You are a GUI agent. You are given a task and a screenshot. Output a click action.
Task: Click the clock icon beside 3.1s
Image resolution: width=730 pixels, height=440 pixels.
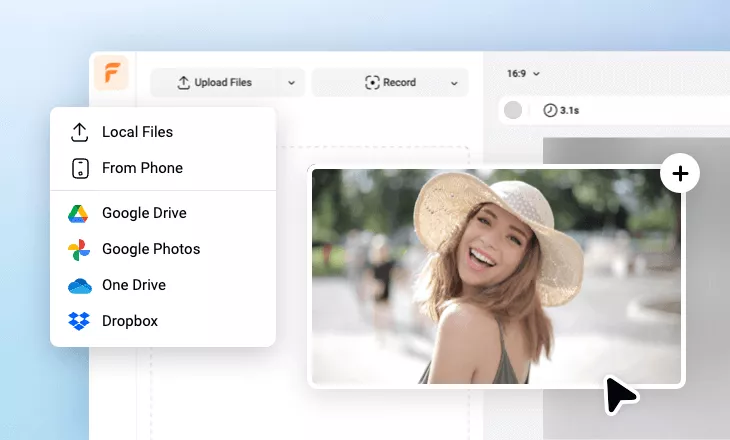[549, 110]
